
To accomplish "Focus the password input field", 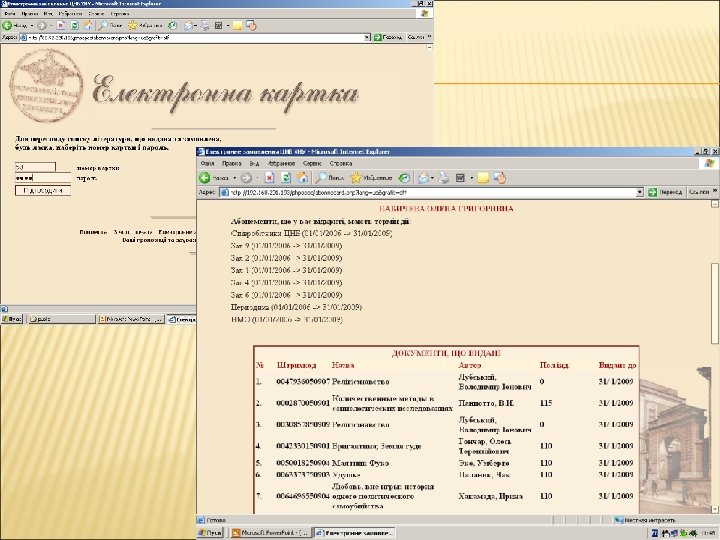I will coord(43,178).
